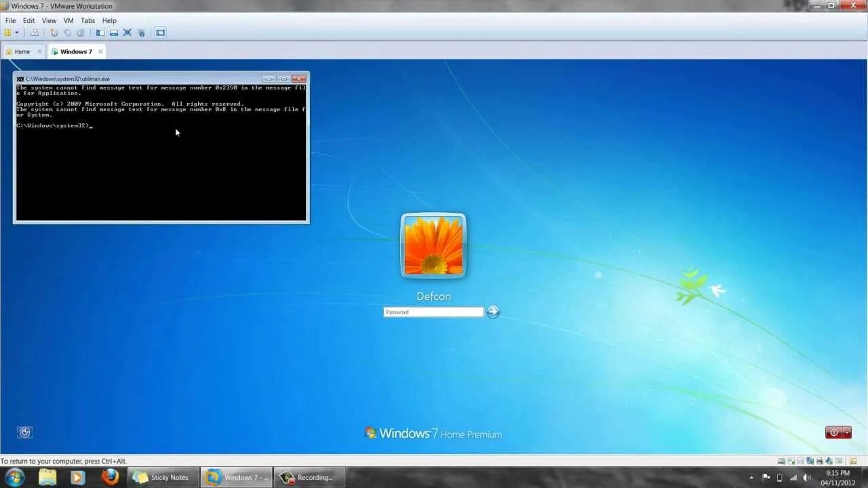The height and width of the screenshot is (488, 868).
Task: Submit password with the arrow button
Action: click(x=493, y=312)
